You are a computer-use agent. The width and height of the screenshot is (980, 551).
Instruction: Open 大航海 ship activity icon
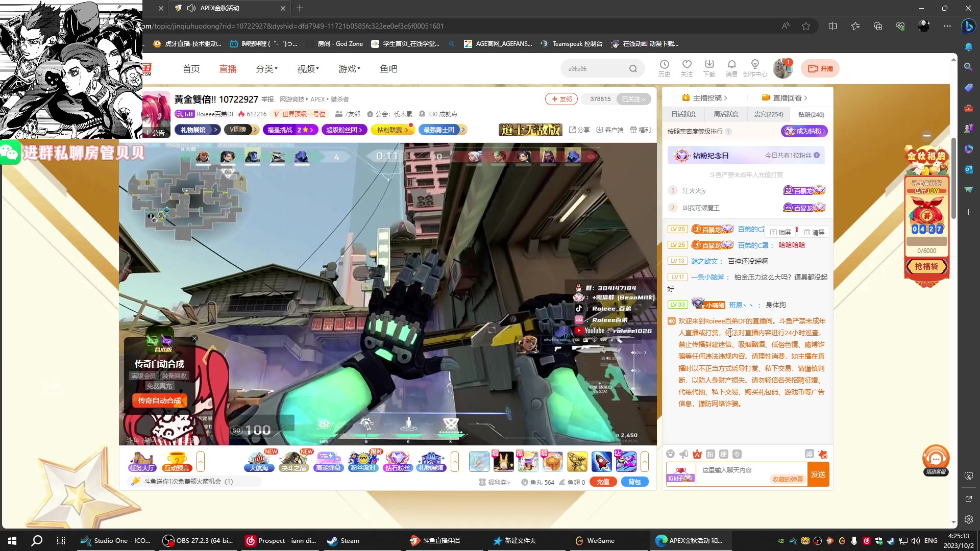(259, 462)
